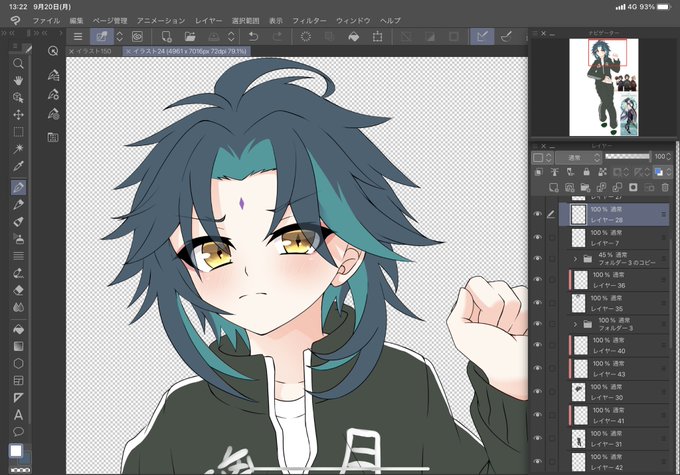Hide layer レイヤー 42 via eye icon
The image size is (680, 475).
coord(538,462)
